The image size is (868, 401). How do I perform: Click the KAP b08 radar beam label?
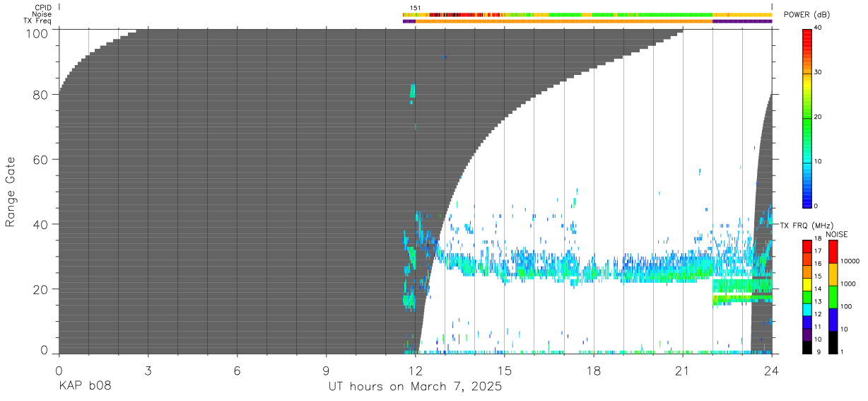coord(85,387)
